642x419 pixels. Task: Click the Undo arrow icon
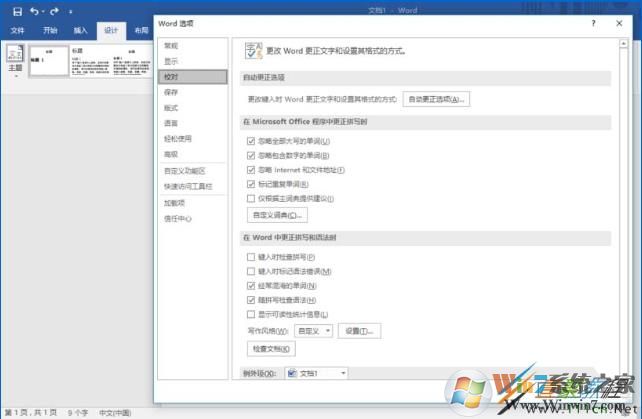(x=35, y=11)
